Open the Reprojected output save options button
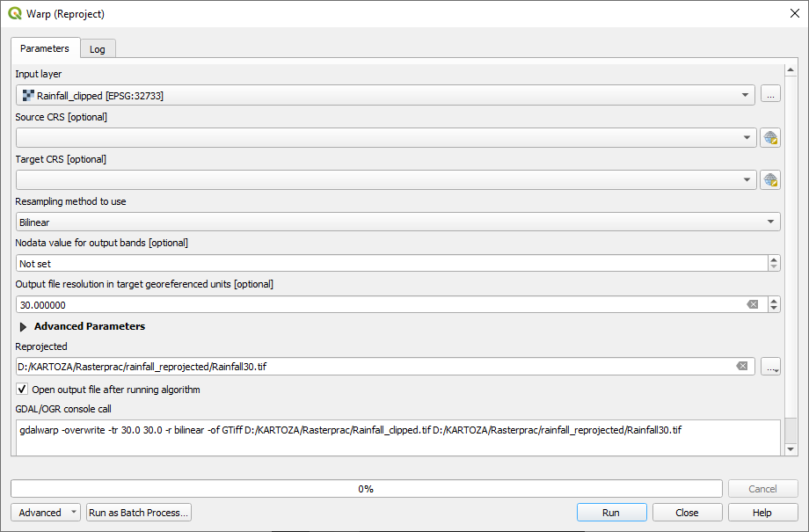 point(770,367)
